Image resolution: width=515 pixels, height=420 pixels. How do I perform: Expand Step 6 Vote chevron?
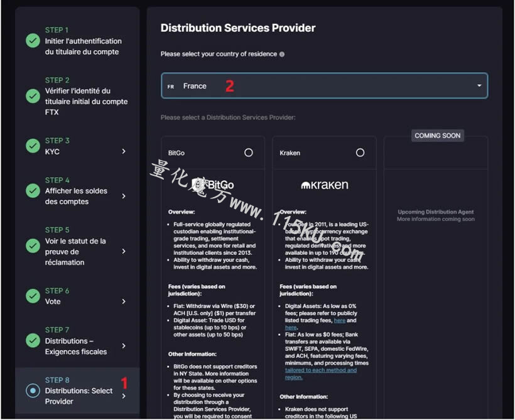(x=124, y=301)
